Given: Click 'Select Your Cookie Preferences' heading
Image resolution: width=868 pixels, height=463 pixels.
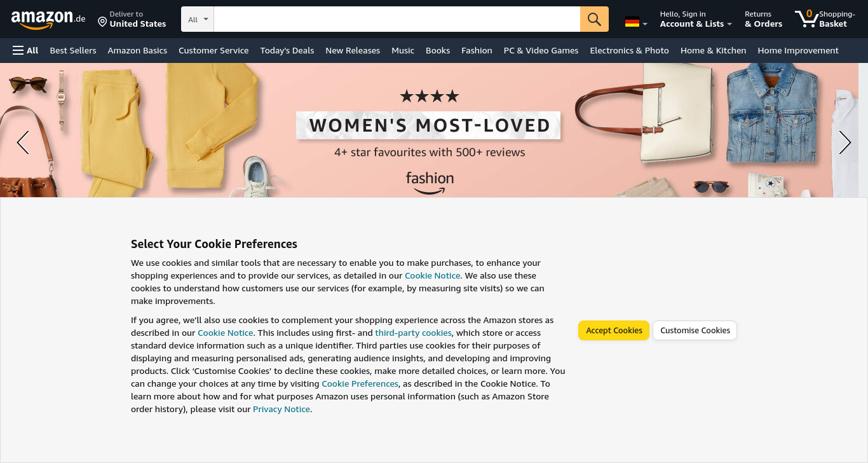Looking at the screenshot, I should [x=214, y=244].
